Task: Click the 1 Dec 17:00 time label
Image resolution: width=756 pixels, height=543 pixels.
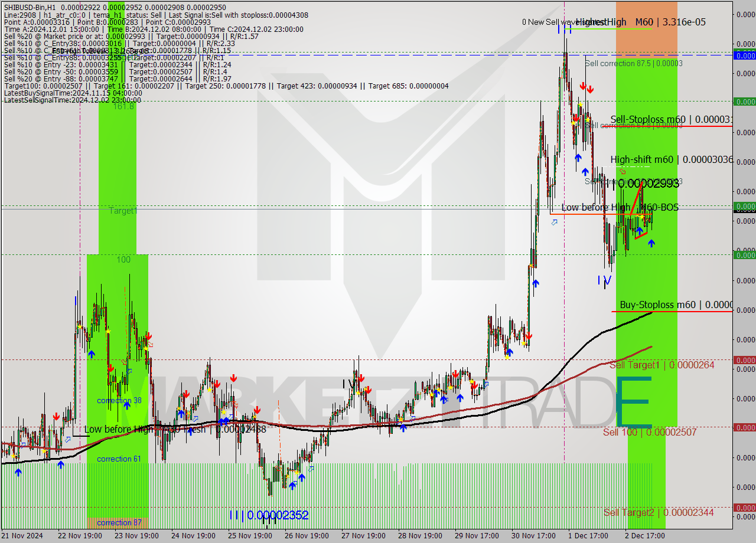Action: click(x=587, y=536)
